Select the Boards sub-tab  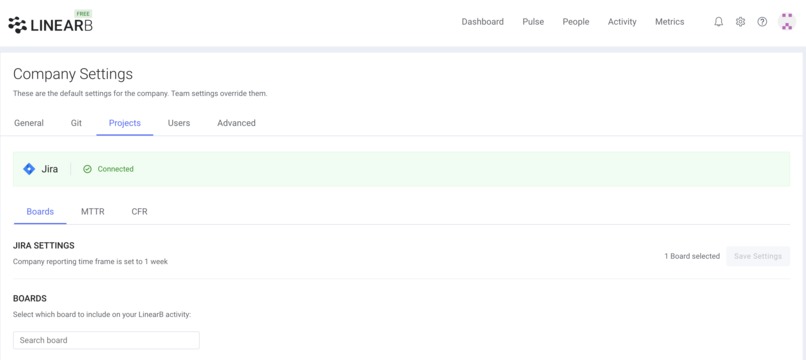click(40, 211)
